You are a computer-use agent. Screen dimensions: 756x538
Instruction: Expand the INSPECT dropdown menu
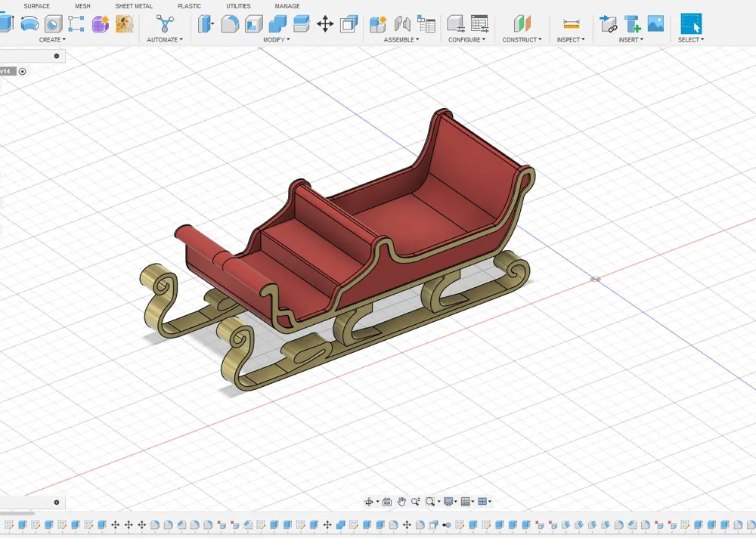(x=571, y=39)
